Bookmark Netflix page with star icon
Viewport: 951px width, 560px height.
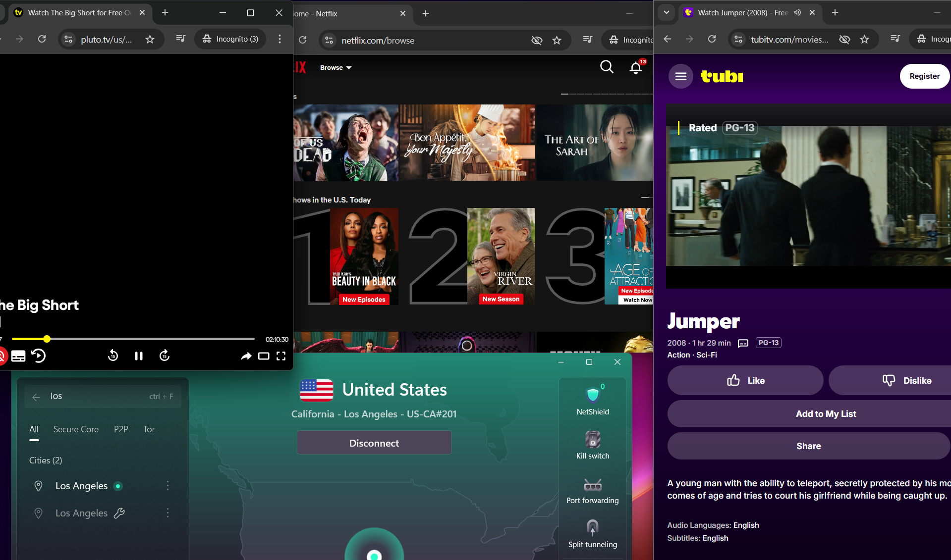(557, 41)
